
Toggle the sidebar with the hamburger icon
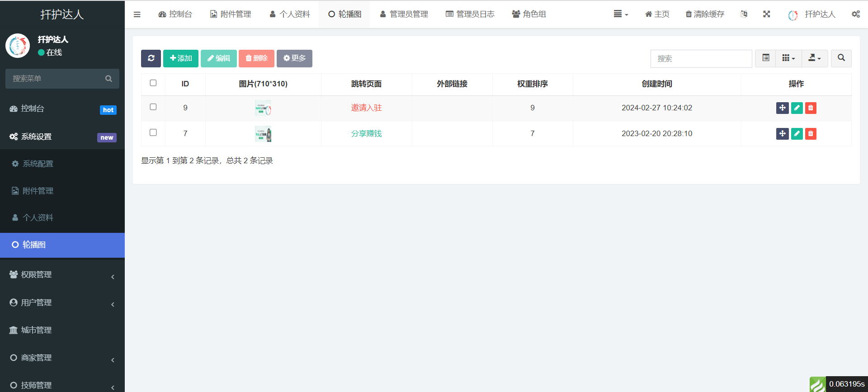(x=137, y=14)
